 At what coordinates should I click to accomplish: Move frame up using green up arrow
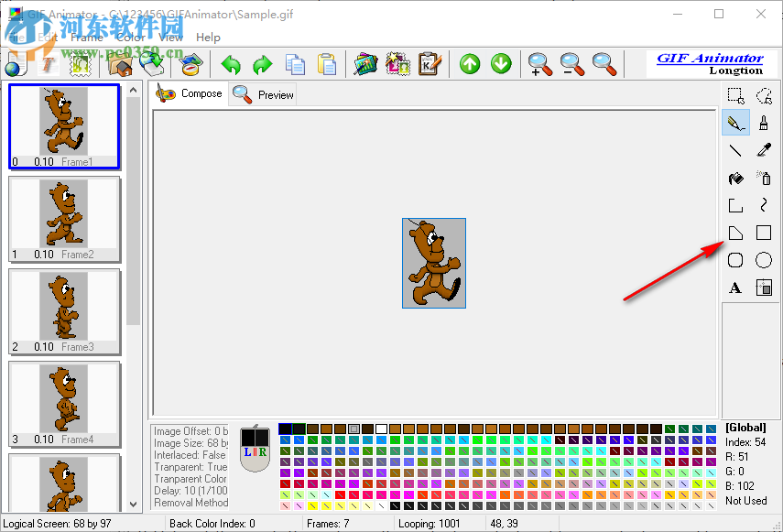pyautogui.click(x=468, y=65)
